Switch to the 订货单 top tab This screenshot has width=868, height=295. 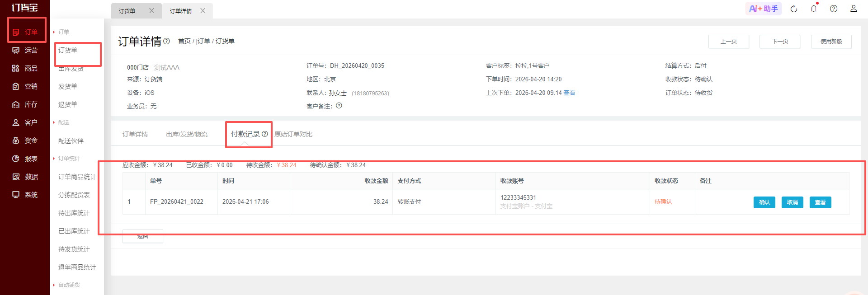pos(127,11)
